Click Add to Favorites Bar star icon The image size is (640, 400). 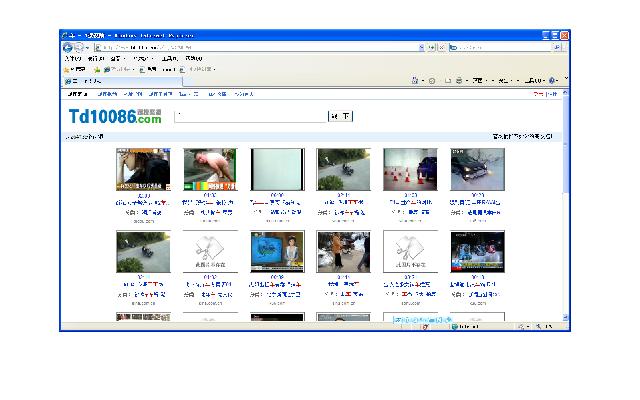pos(97,70)
